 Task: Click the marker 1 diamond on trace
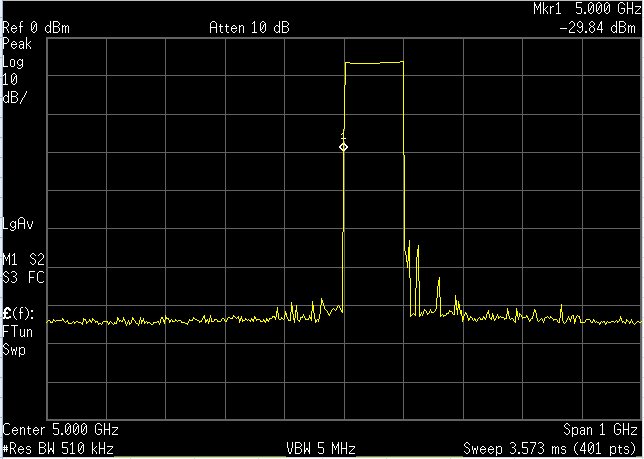pyautogui.click(x=343, y=147)
